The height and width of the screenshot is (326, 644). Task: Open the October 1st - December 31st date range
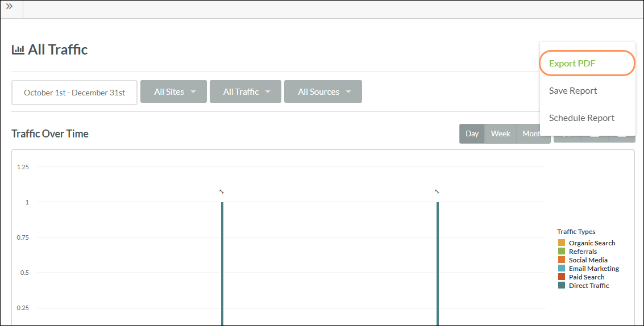[x=74, y=93]
